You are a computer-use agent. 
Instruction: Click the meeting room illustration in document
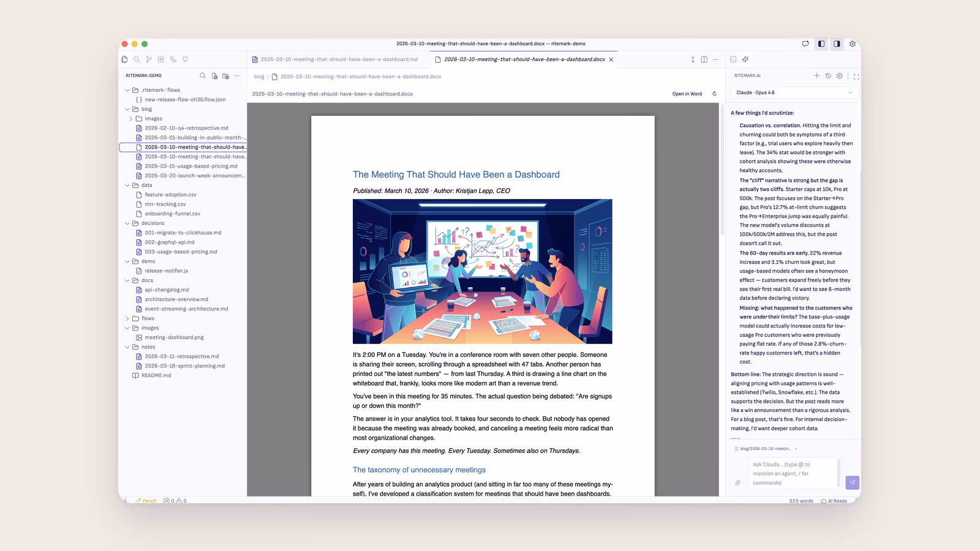point(483,271)
